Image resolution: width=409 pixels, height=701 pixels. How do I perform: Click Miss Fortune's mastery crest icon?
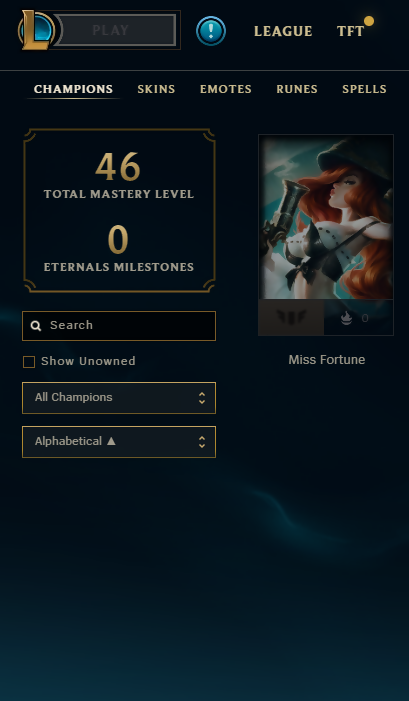[x=291, y=317]
